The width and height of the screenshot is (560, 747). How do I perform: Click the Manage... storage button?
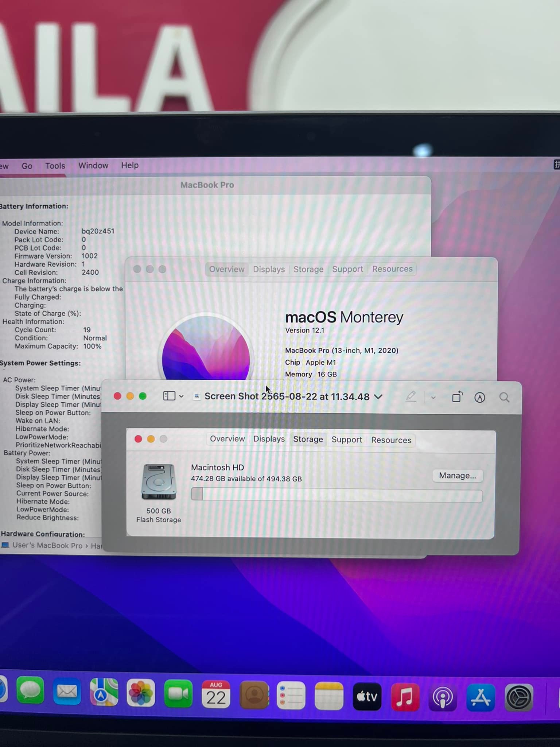click(457, 476)
